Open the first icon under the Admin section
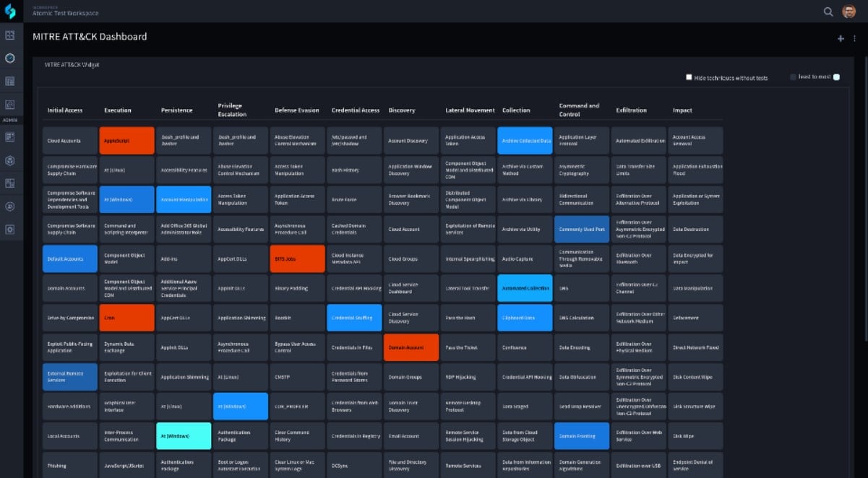The width and height of the screenshot is (868, 478). pyautogui.click(x=10, y=136)
